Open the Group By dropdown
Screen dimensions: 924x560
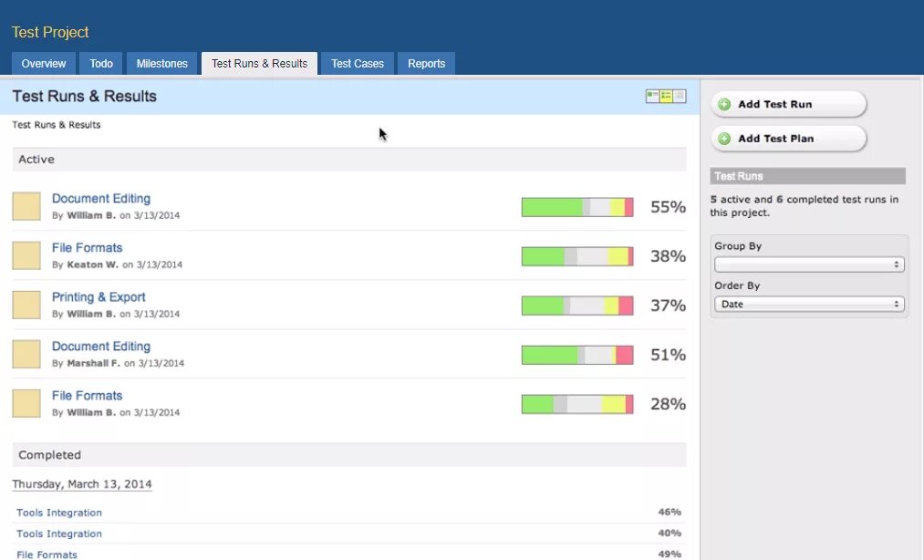pos(809,264)
